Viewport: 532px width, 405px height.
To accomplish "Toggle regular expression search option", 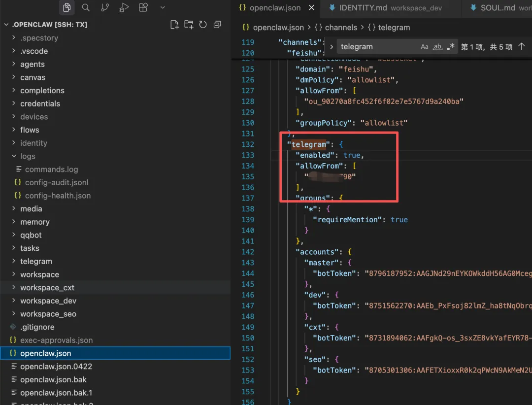I will pyautogui.click(x=450, y=47).
